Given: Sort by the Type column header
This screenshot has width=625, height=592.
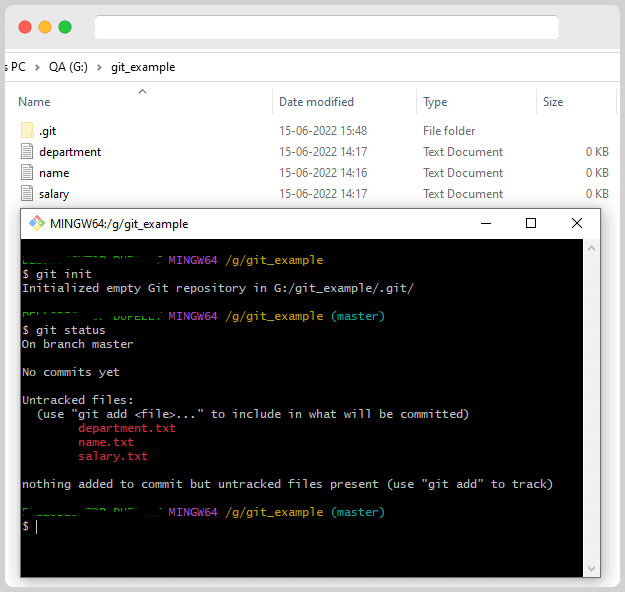Looking at the screenshot, I should (435, 102).
